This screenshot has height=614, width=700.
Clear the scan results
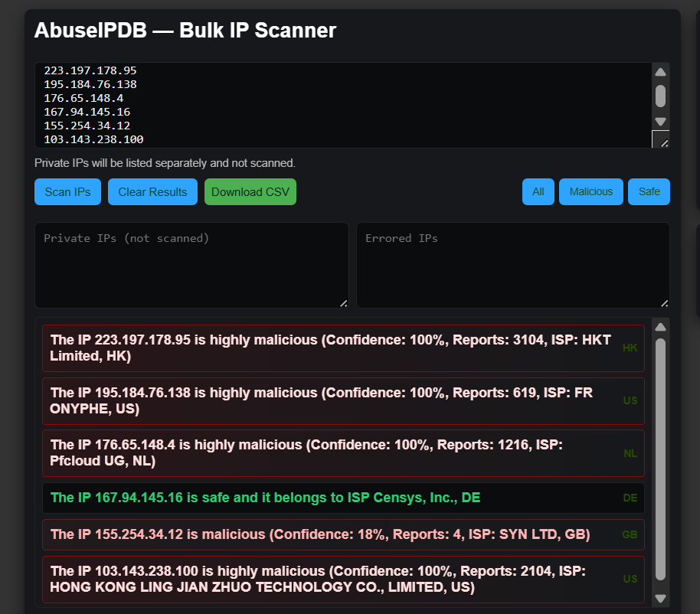click(x=152, y=192)
